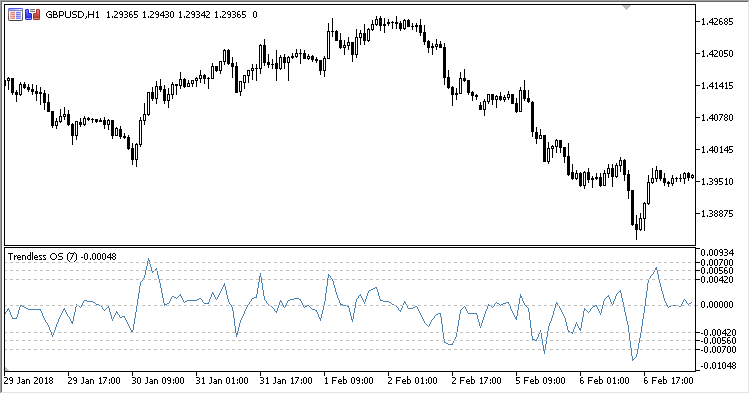Click the -0.00048 indicator current value

[99, 257]
